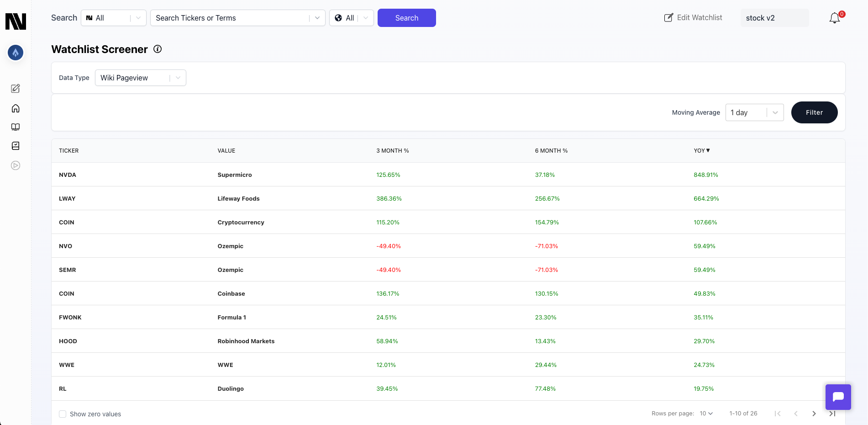The width and height of the screenshot is (868, 425).
Task: Click the Edit Watchlist link
Action: coord(693,18)
